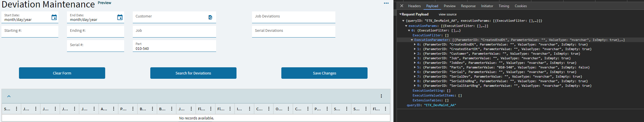Viewport: 644px width, 122px height.
Task: Collapse the Request Payload section
Action: 400,14
